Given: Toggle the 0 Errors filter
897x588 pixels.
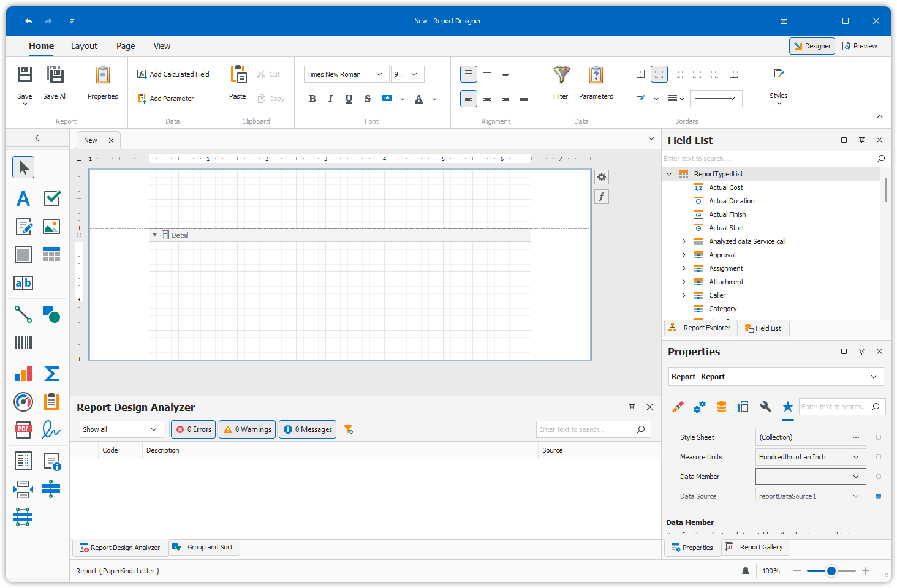Looking at the screenshot, I should [x=194, y=429].
